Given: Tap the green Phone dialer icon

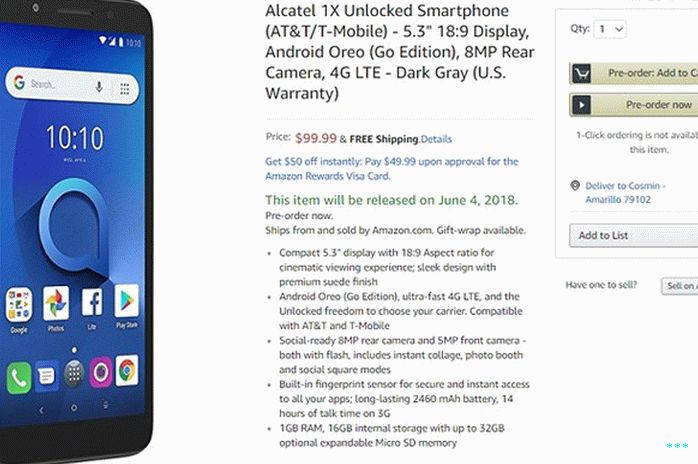Looking at the screenshot, I should coord(19,378).
